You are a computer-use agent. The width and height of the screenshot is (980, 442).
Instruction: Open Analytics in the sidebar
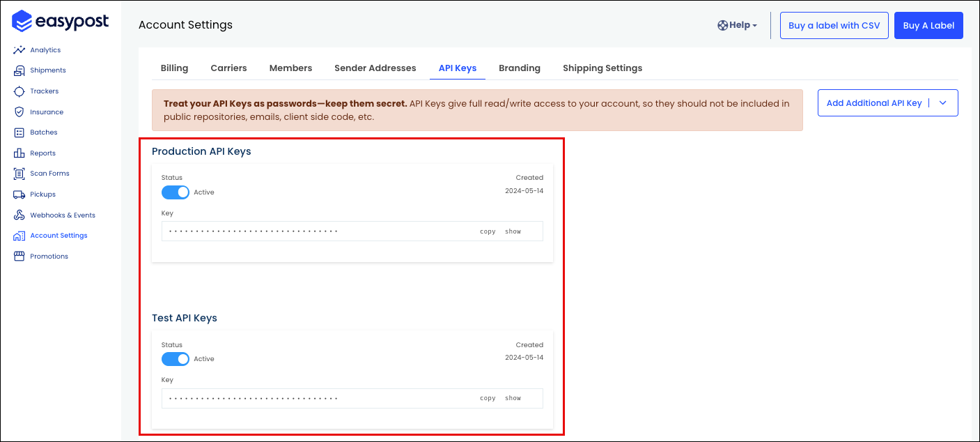coord(45,50)
